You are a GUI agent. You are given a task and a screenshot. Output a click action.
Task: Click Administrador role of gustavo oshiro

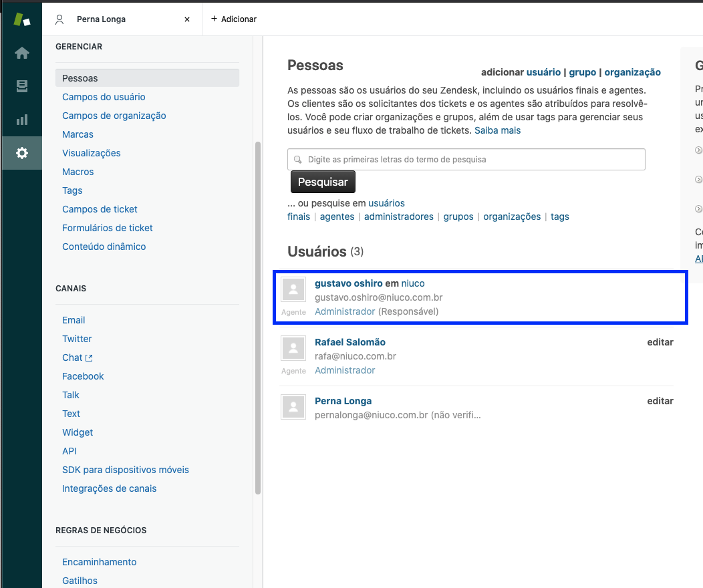pos(345,311)
